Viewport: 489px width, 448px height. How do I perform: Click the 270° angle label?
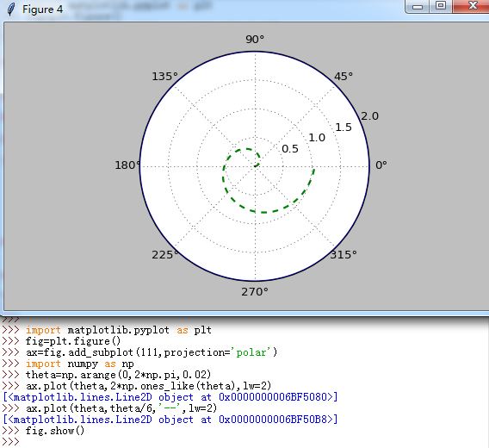[255, 291]
